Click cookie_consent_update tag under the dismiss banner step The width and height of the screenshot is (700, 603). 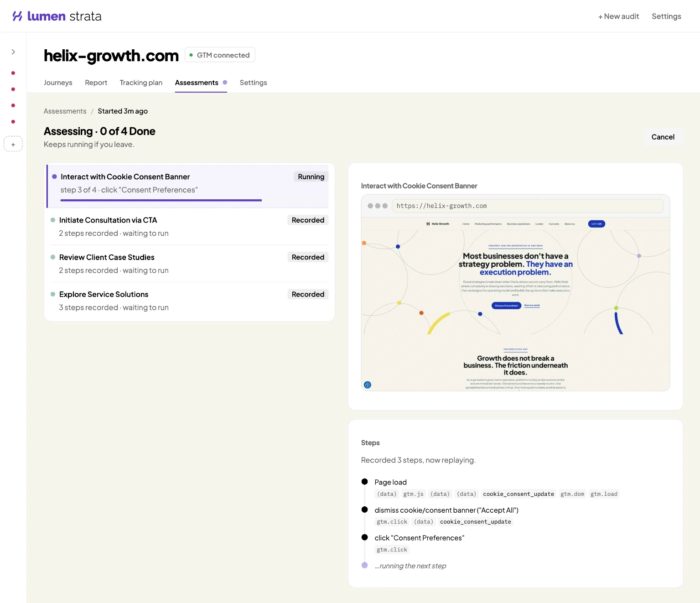pyautogui.click(x=475, y=522)
